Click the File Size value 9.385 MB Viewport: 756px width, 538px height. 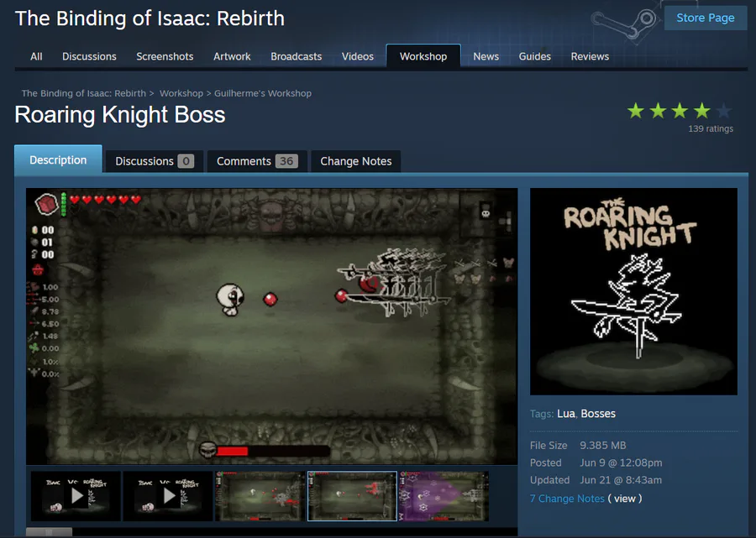602,445
